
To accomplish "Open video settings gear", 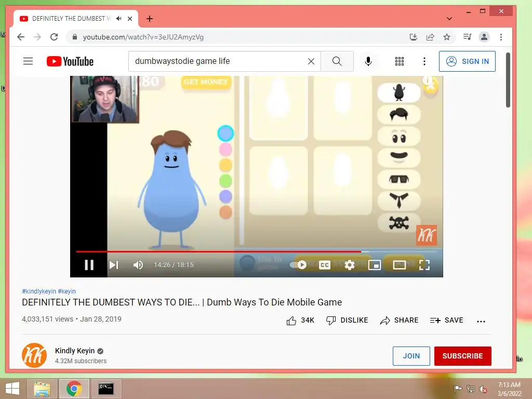I will point(350,265).
